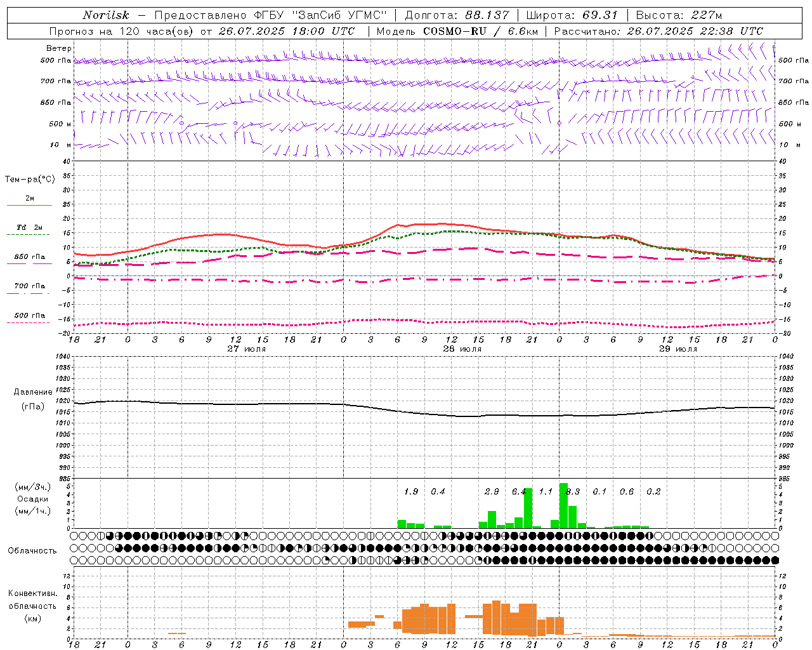Screen dimensions: 812x650
Task: Click the "(км)" convective cloud unit label
Action: tap(32, 618)
